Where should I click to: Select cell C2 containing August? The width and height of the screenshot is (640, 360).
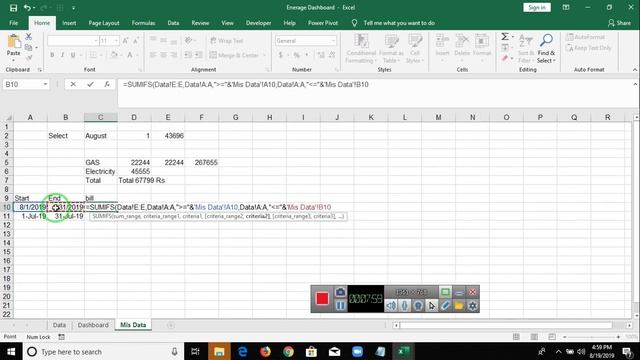pos(101,136)
